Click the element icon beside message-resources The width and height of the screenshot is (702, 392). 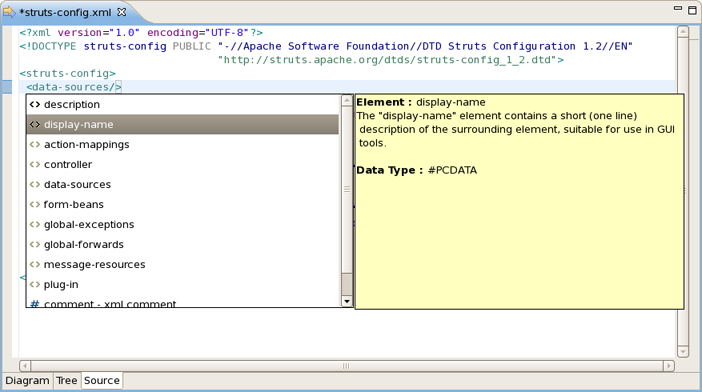tap(34, 264)
